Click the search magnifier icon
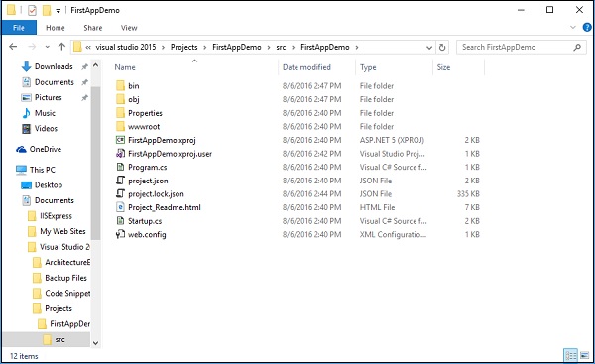 [x=577, y=47]
